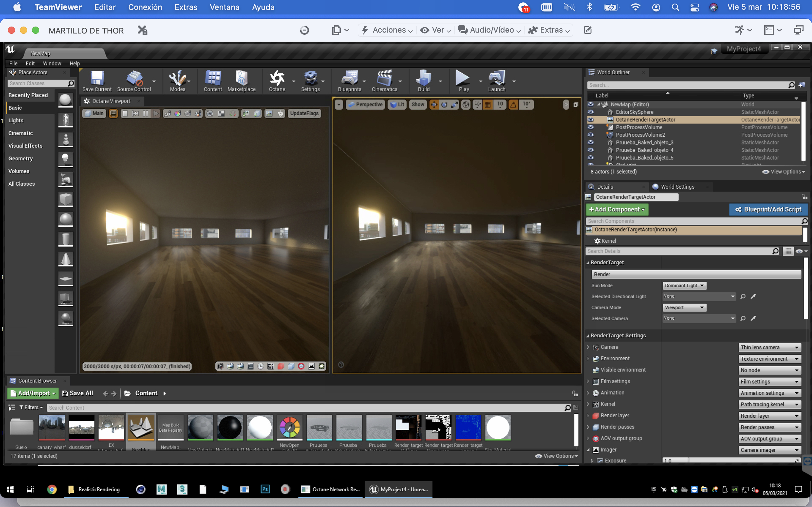Select the canary_wharf asset thumbnail
Viewport: 812px width, 507px height.
point(51,428)
